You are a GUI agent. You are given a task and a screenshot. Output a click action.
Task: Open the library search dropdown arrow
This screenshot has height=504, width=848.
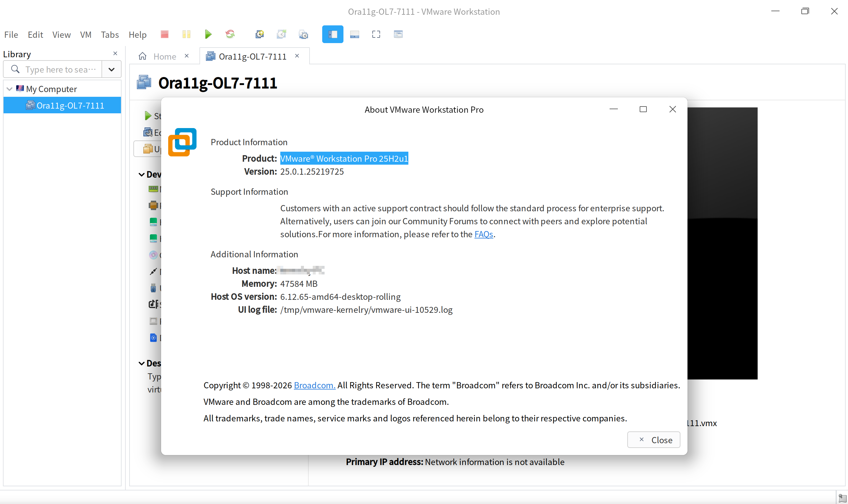click(x=112, y=70)
